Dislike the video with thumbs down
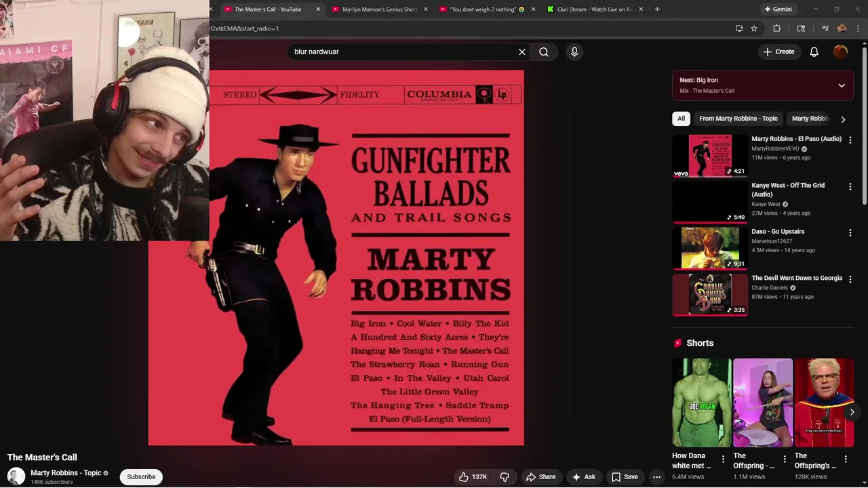868x488 pixels. pyautogui.click(x=505, y=477)
